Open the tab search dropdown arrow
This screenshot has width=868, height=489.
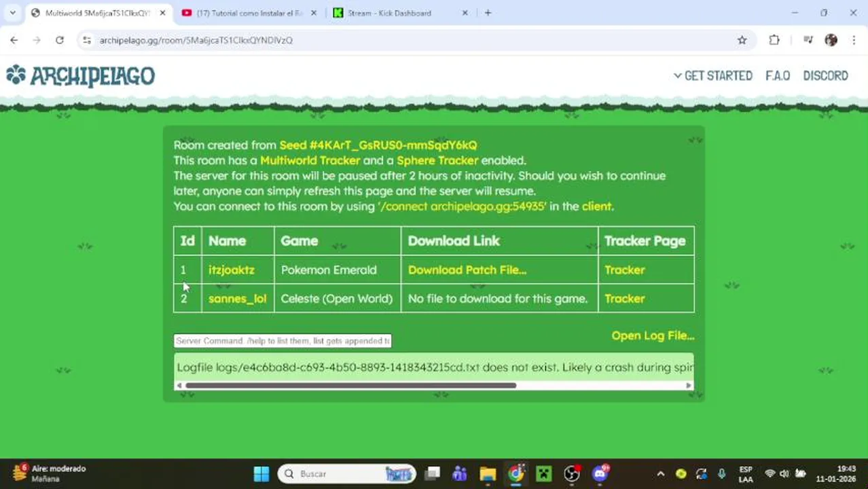point(12,13)
